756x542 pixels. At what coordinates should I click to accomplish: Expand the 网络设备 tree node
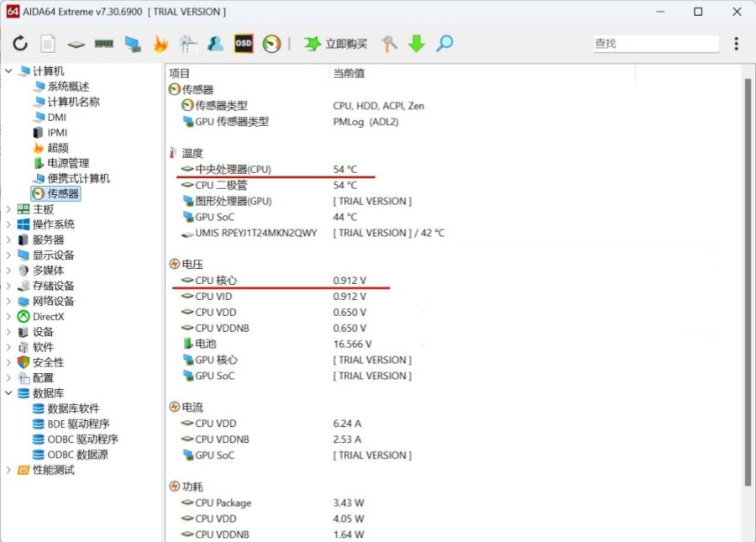8,302
